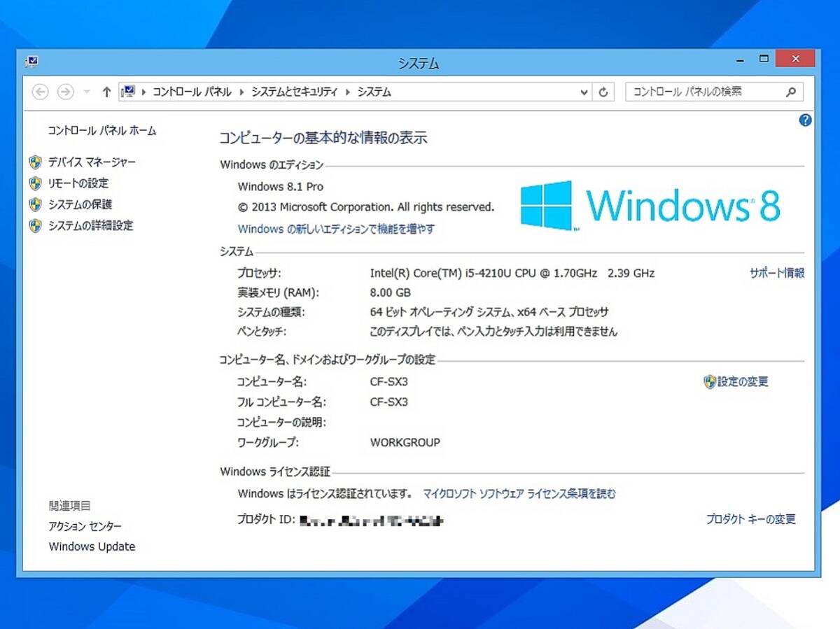Click the system window title icon

[x=32, y=62]
